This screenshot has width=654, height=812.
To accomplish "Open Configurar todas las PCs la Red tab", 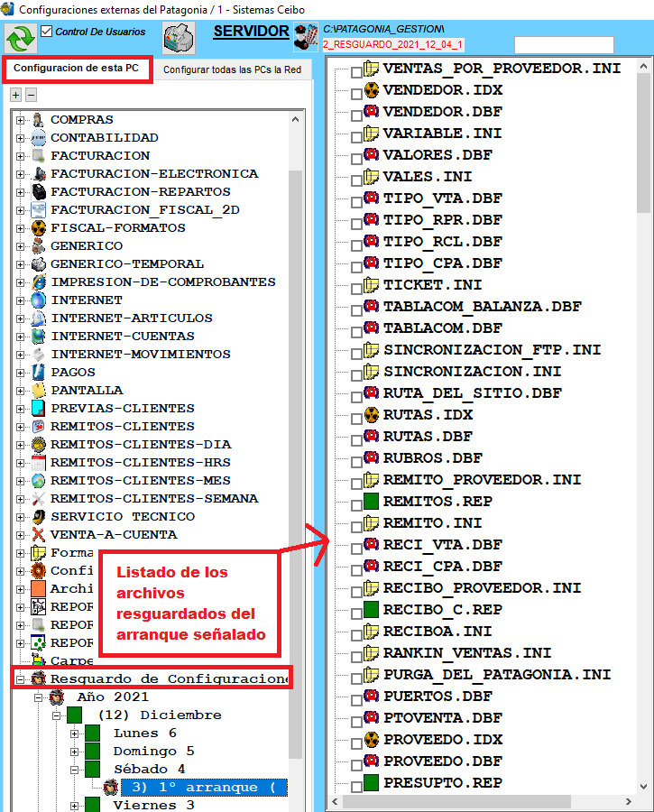I will (x=233, y=69).
